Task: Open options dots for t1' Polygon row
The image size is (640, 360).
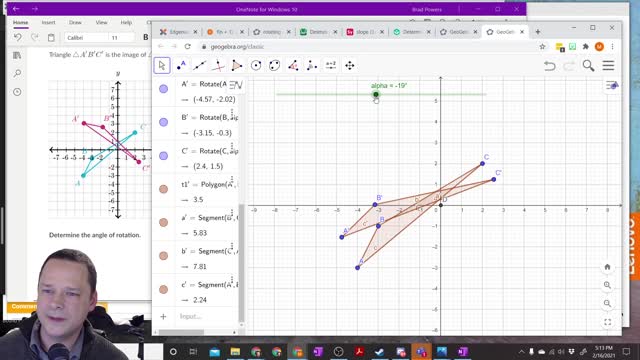Action: coord(232,180)
